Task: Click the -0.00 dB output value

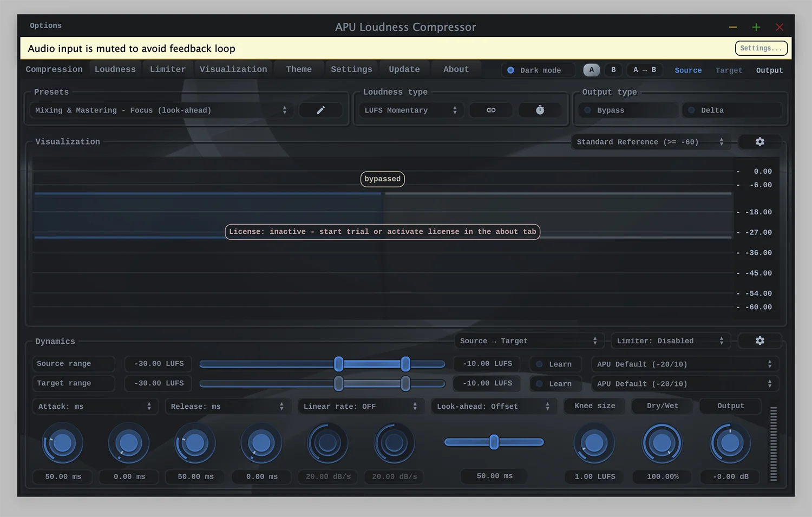Action: coord(731,476)
